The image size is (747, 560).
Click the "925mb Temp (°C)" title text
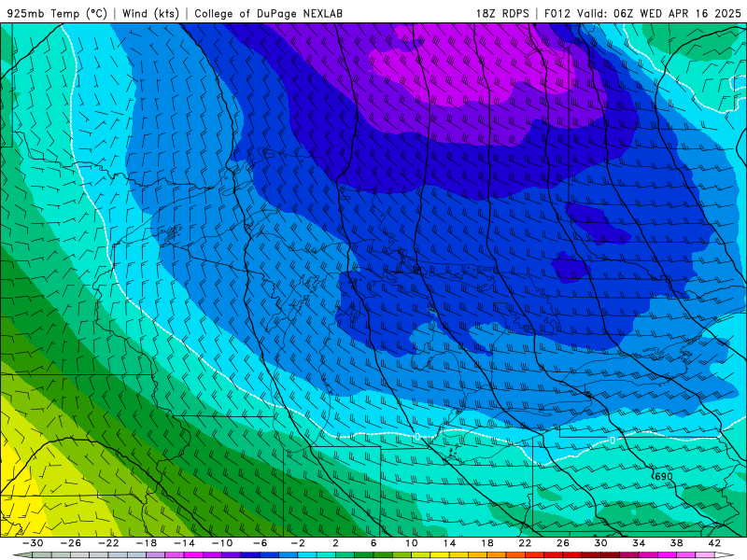pos(57,13)
